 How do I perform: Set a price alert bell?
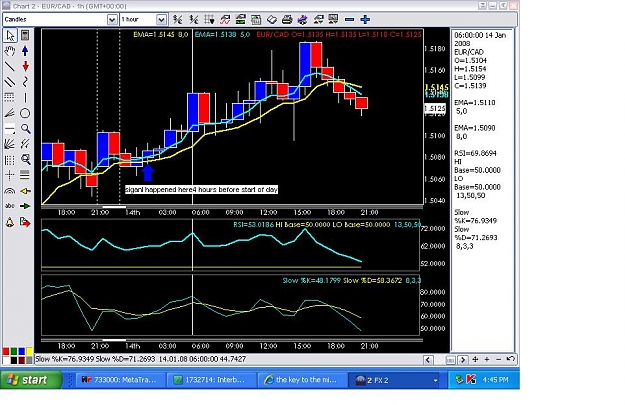tap(10, 222)
